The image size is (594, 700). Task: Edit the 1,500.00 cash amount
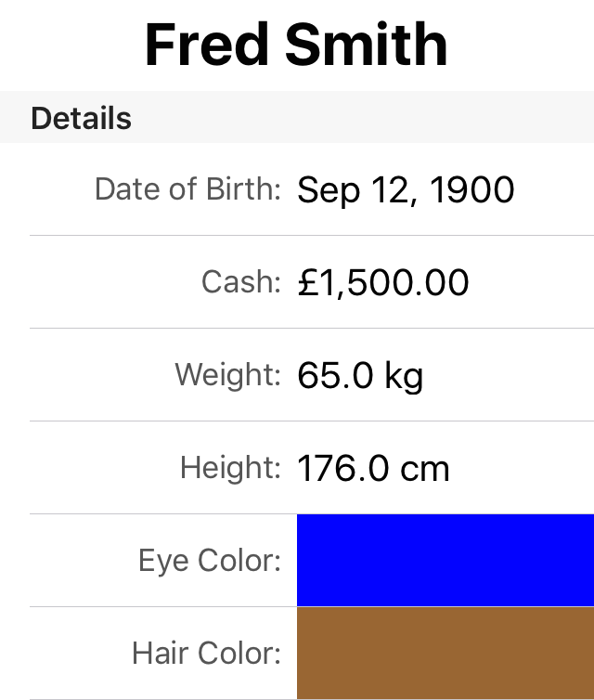pyautogui.click(x=394, y=283)
